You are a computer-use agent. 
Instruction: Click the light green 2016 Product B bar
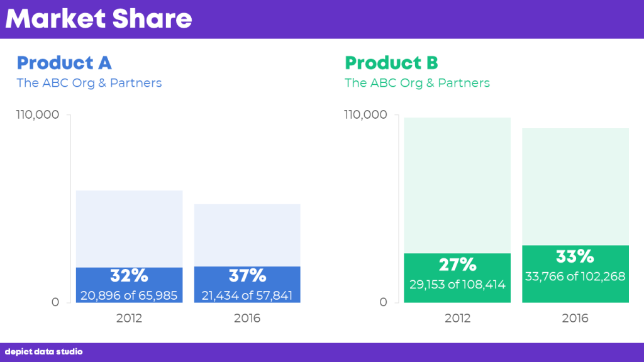[x=575, y=187]
